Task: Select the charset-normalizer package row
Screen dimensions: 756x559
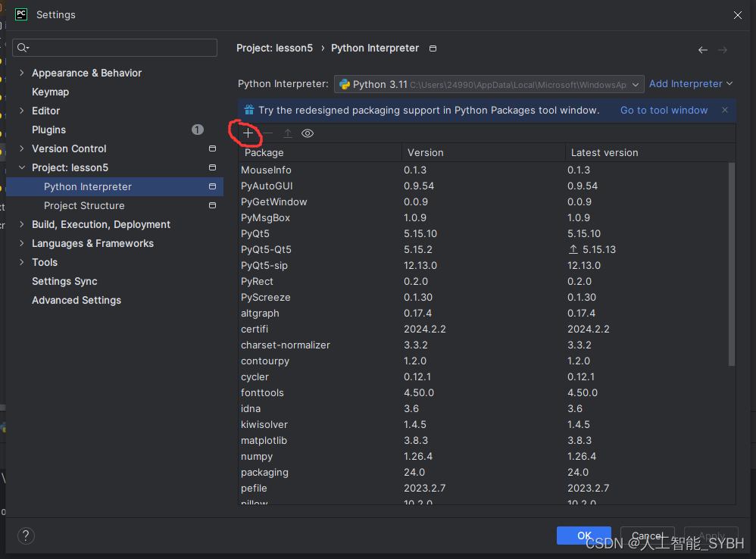Action: [x=483, y=345]
